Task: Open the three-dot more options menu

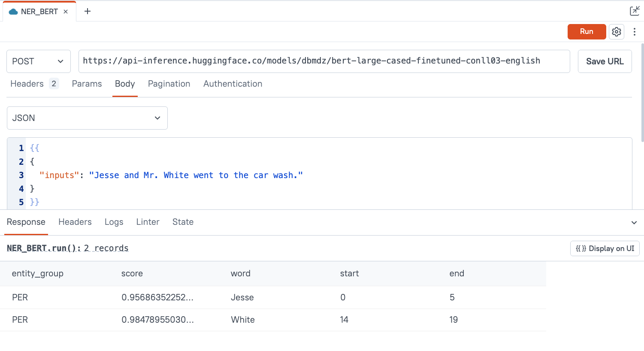Action: pyautogui.click(x=635, y=32)
